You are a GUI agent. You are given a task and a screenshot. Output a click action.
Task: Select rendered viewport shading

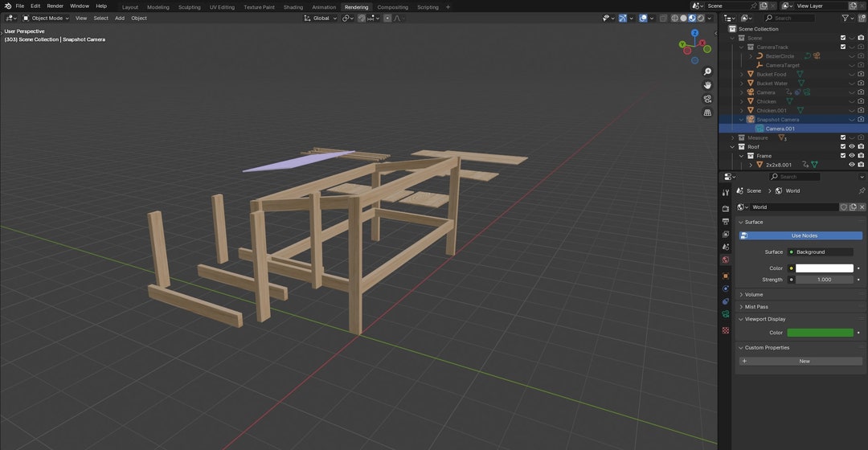pos(700,18)
